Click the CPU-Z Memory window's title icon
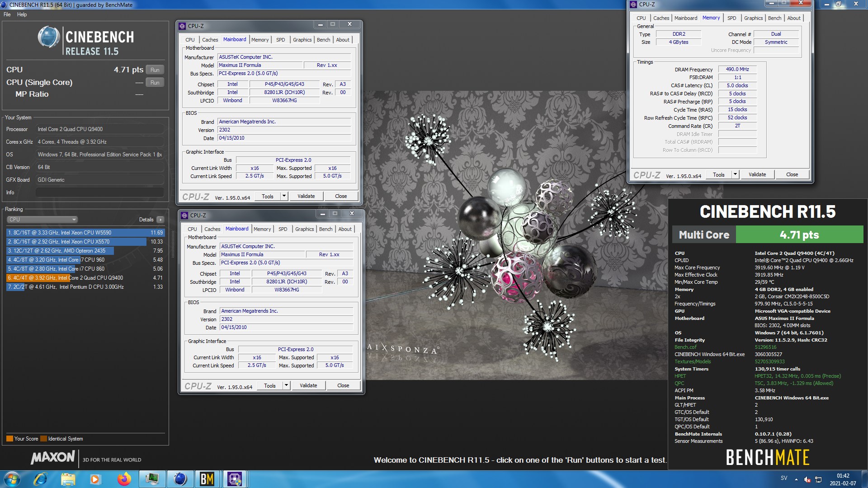868x488 pixels. pyautogui.click(x=633, y=5)
